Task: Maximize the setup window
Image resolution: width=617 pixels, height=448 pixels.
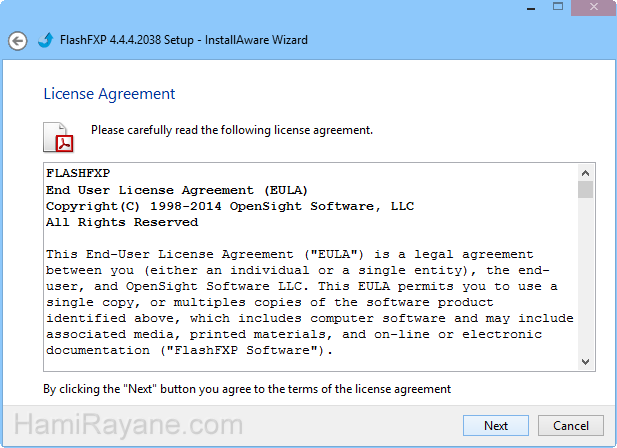Action: tap(558, 7)
